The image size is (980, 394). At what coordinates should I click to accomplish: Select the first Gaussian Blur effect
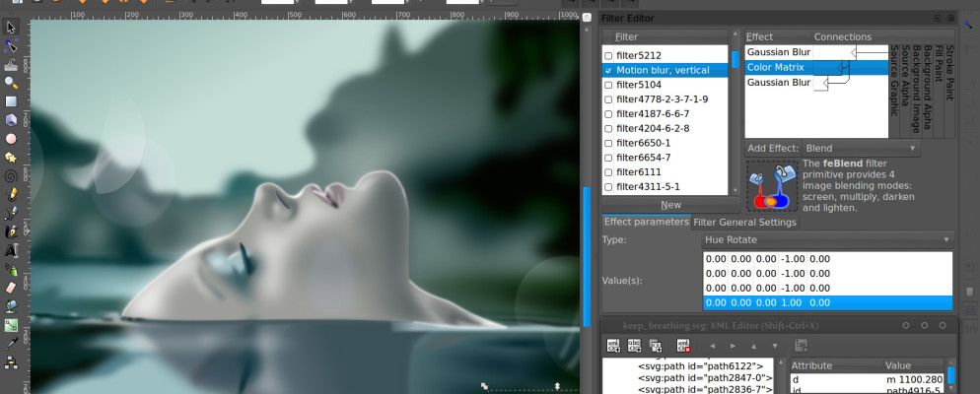coord(779,51)
